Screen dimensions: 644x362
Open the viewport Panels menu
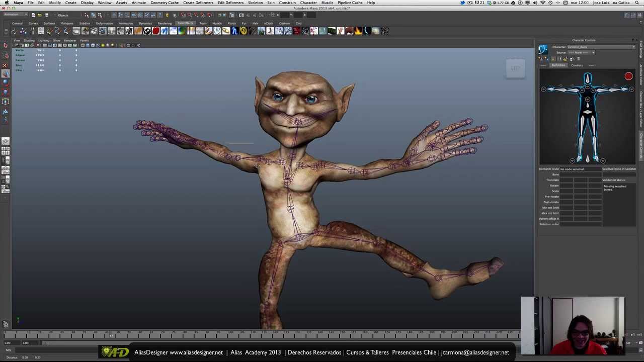[84, 40]
